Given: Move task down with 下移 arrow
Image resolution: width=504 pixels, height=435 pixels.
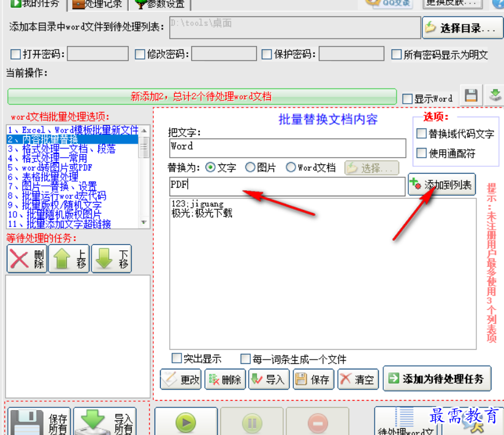Looking at the screenshot, I should pos(112,259).
